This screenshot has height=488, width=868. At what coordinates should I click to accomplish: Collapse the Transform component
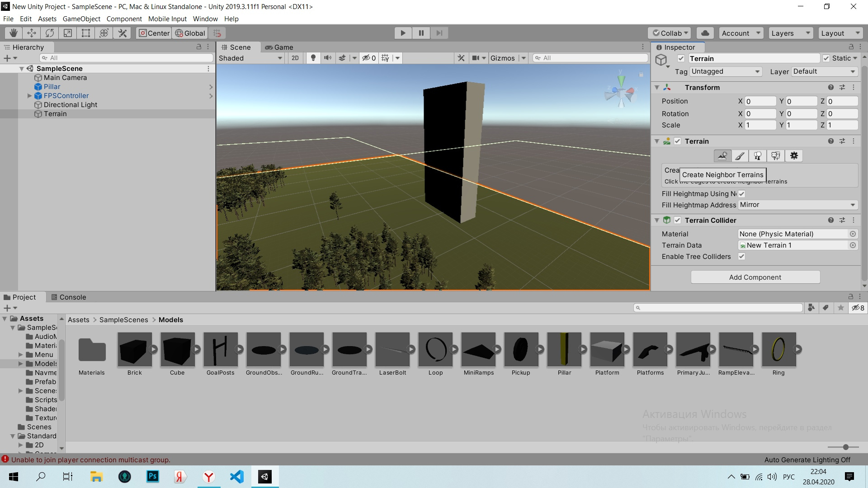point(657,88)
